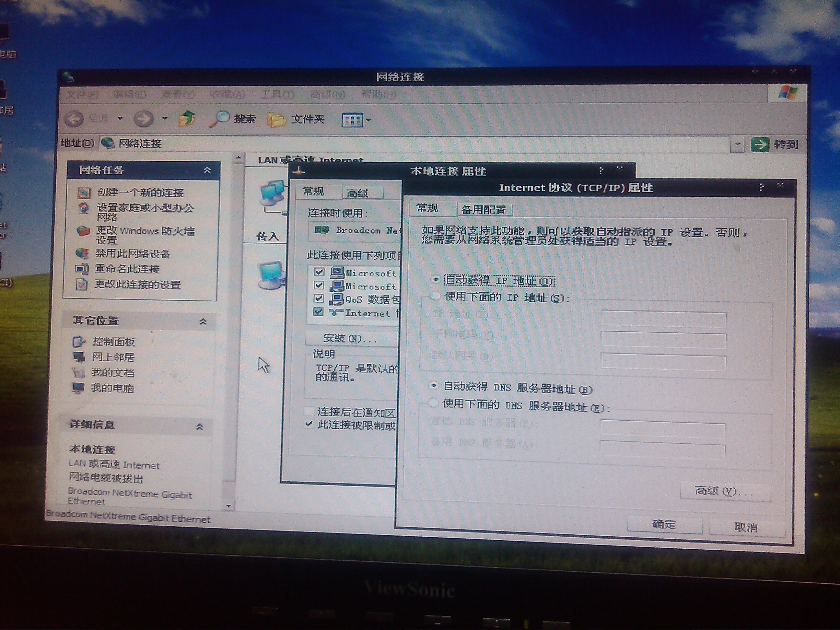Open the Views button dropdown arrow
This screenshot has height=630, width=840.
coord(368,120)
